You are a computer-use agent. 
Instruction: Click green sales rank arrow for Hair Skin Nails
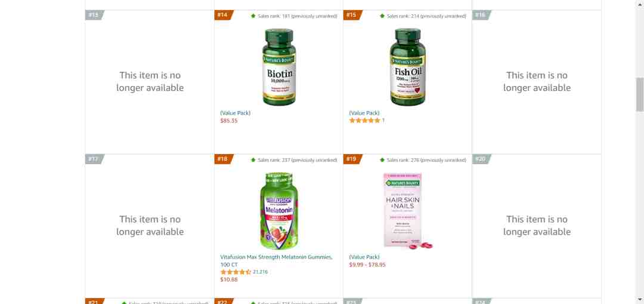point(382,160)
